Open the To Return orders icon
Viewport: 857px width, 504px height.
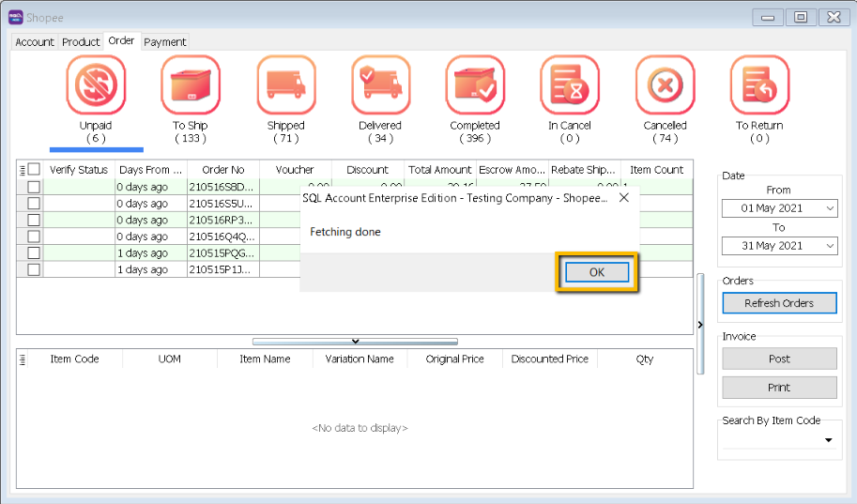pyautogui.click(x=759, y=85)
